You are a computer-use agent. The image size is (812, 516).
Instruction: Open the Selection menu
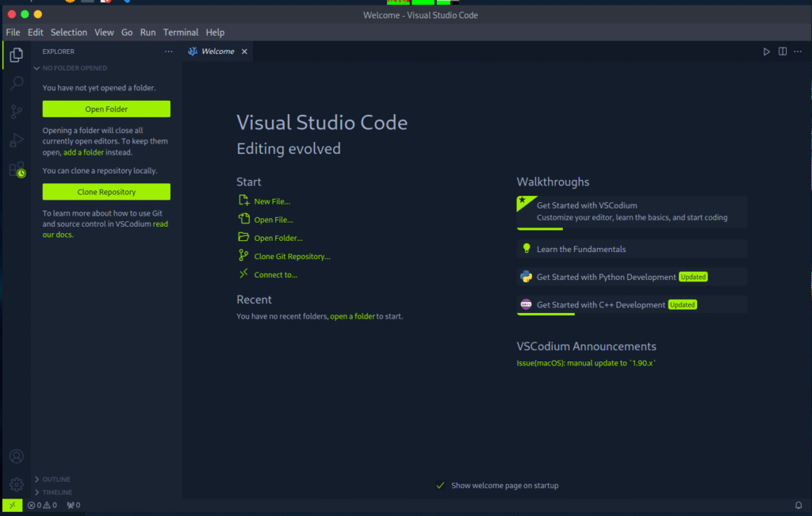[69, 32]
